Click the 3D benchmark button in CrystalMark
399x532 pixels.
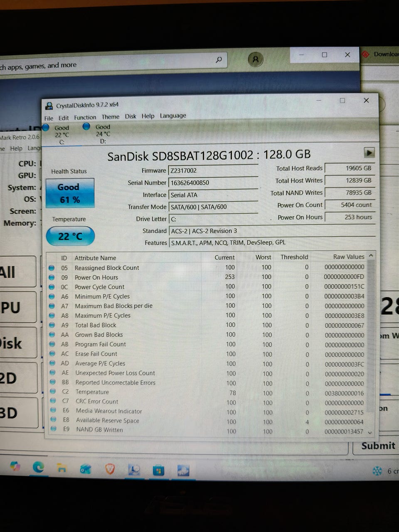click(19, 412)
